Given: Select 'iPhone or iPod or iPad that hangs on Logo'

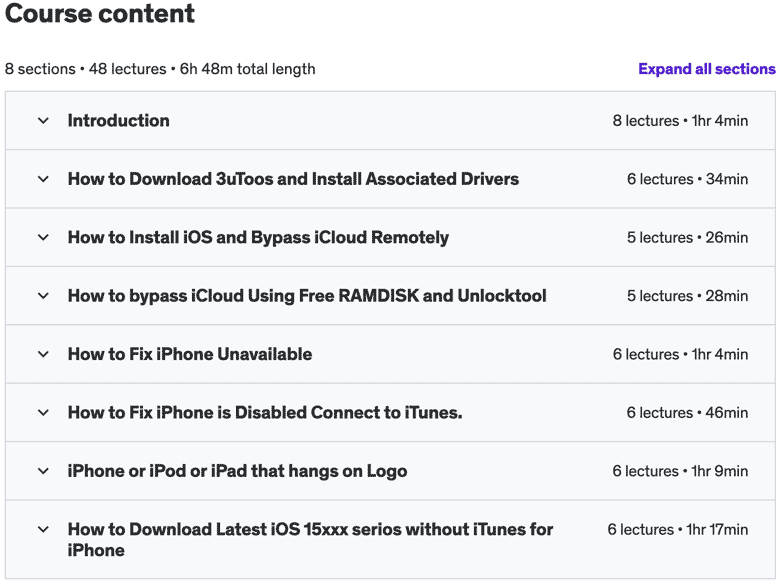Looking at the screenshot, I should (237, 471).
